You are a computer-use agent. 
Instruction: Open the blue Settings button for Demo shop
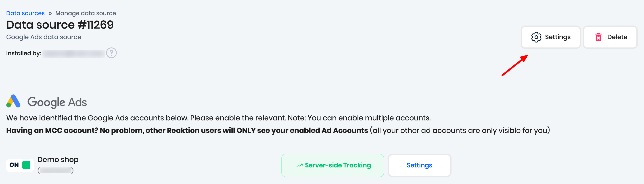point(419,165)
